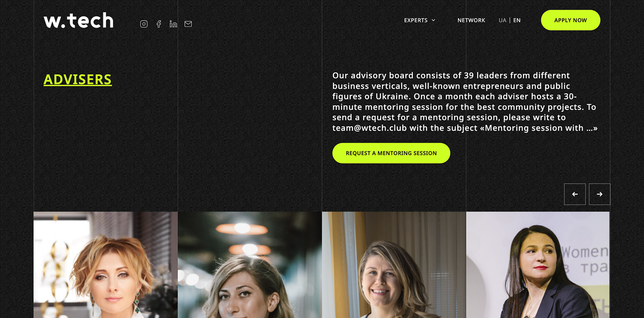
Task: Go to previous advisers with left arrow
Action: (575, 194)
